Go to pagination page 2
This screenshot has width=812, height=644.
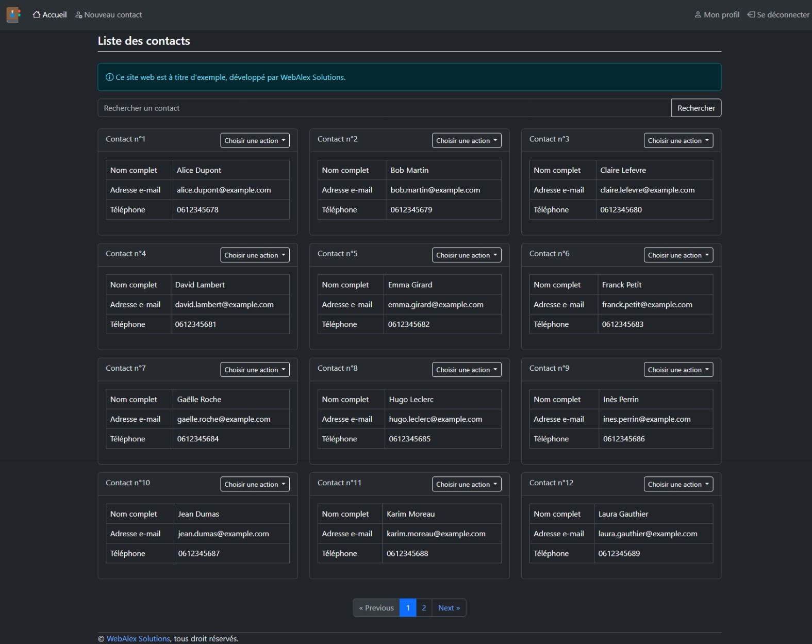tap(424, 608)
